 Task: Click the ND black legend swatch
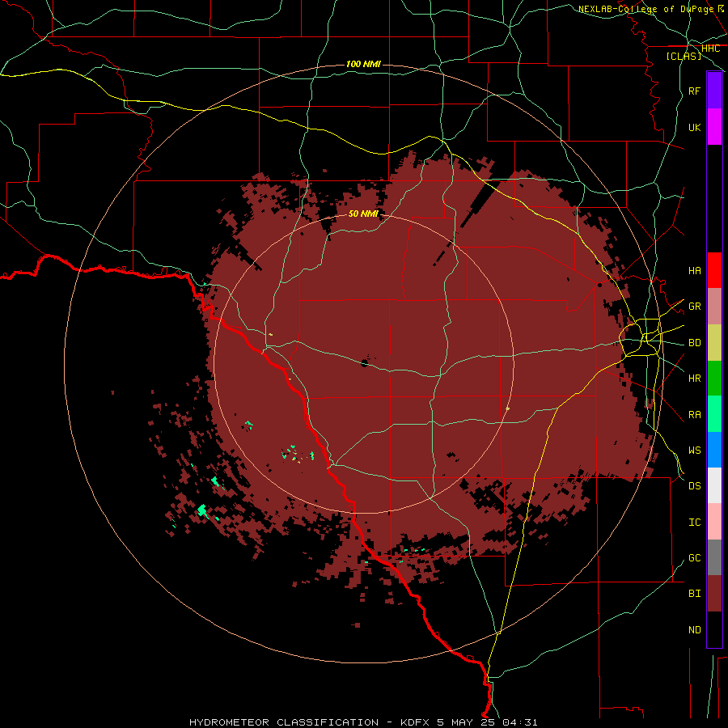click(x=714, y=629)
